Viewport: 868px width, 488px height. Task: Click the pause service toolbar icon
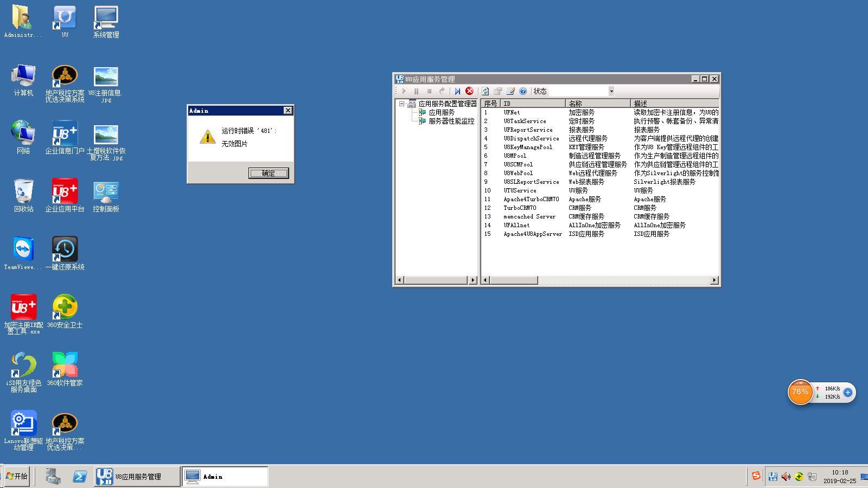click(x=417, y=91)
